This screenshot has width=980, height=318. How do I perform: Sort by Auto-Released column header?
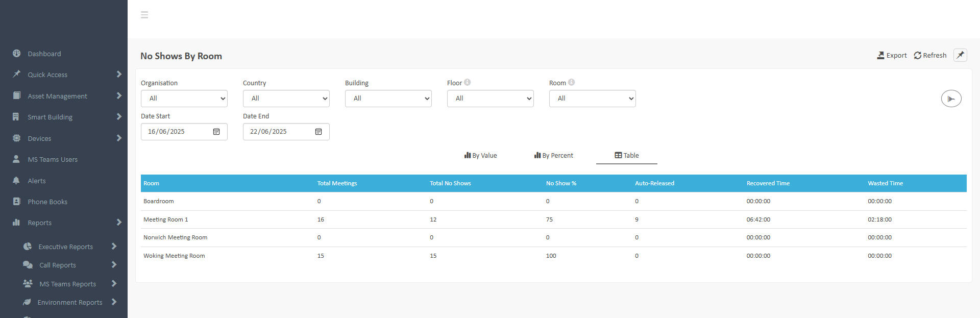[x=654, y=183]
